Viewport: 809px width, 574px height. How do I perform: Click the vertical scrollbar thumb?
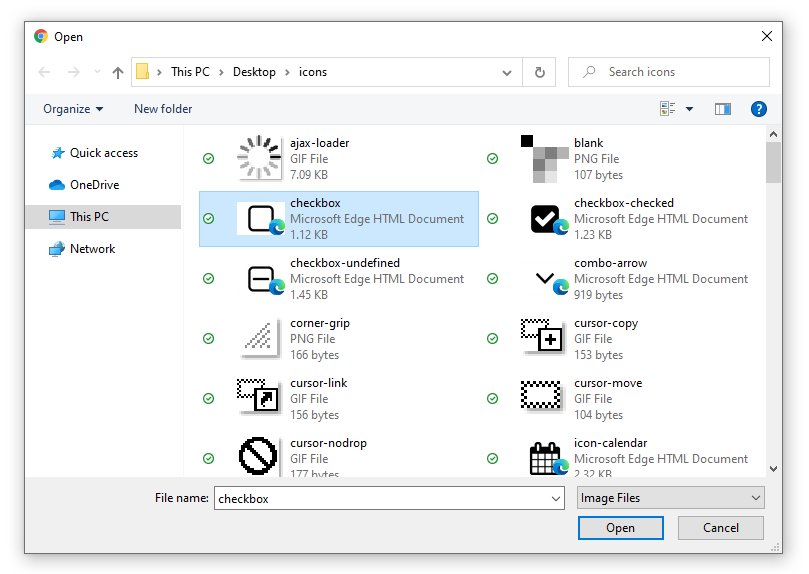coord(773,162)
